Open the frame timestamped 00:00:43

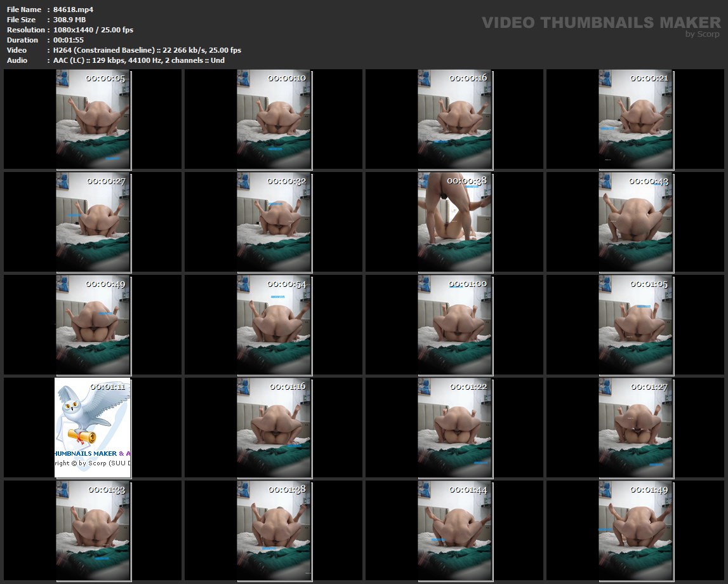(636, 222)
